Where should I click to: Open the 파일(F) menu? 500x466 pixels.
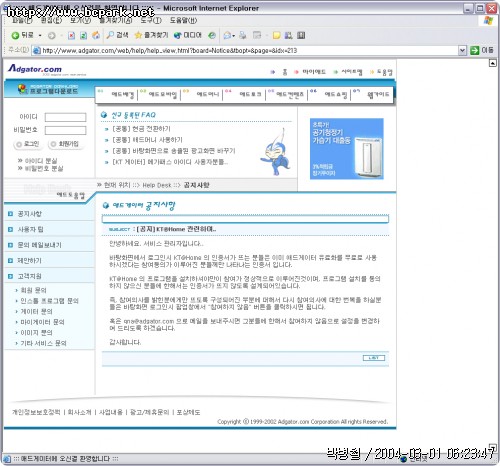coord(22,21)
